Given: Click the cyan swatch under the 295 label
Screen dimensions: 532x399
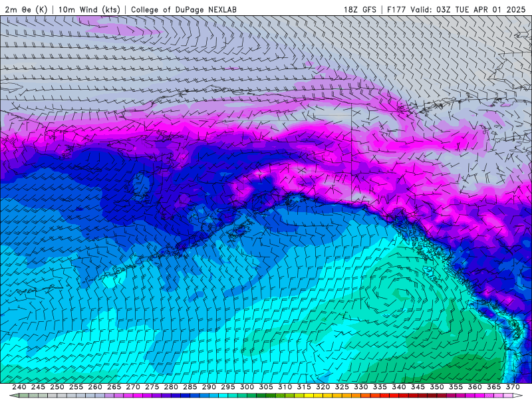Looking at the screenshot, I should pyautogui.click(x=223, y=396).
